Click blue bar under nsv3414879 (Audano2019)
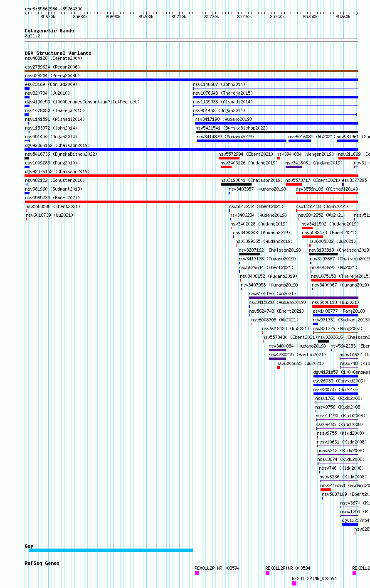 (242, 141)
